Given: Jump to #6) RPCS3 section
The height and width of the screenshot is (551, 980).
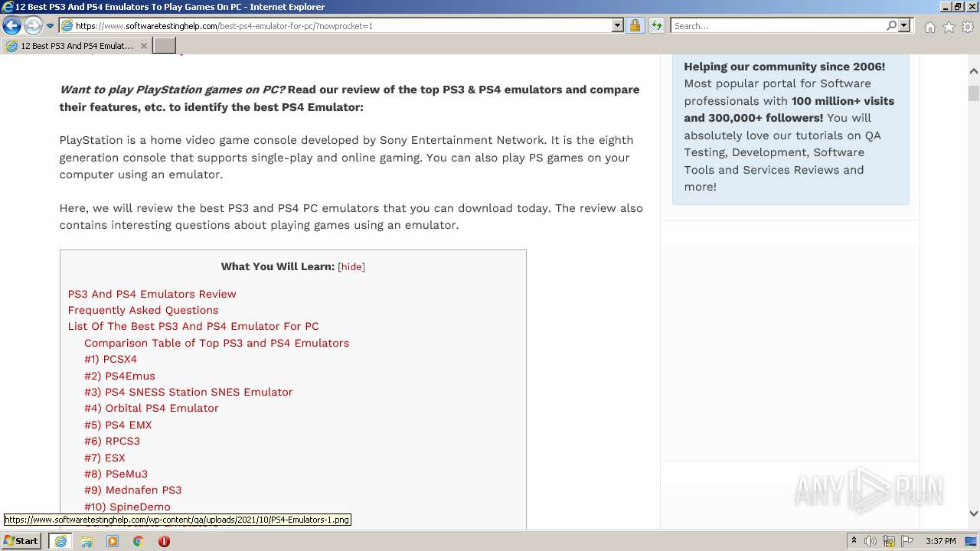Looking at the screenshot, I should click(x=112, y=441).
